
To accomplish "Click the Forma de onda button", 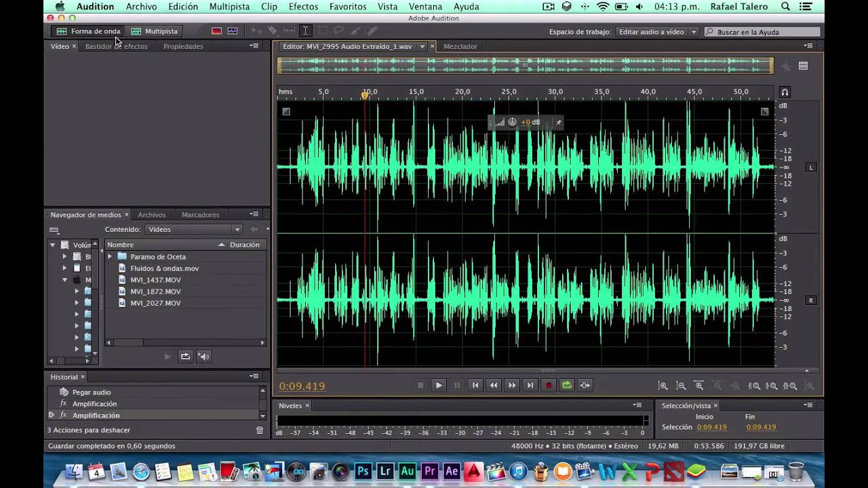I will 89,31.
